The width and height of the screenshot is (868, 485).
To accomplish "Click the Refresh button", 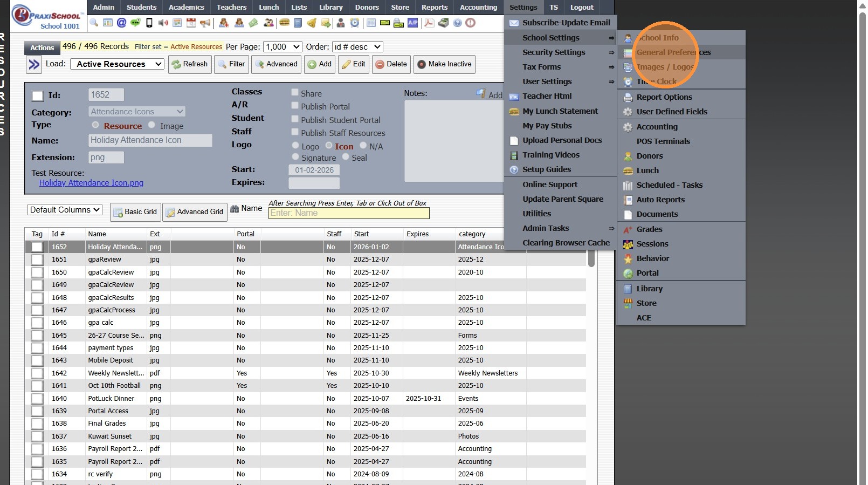I will click(190, 64).
